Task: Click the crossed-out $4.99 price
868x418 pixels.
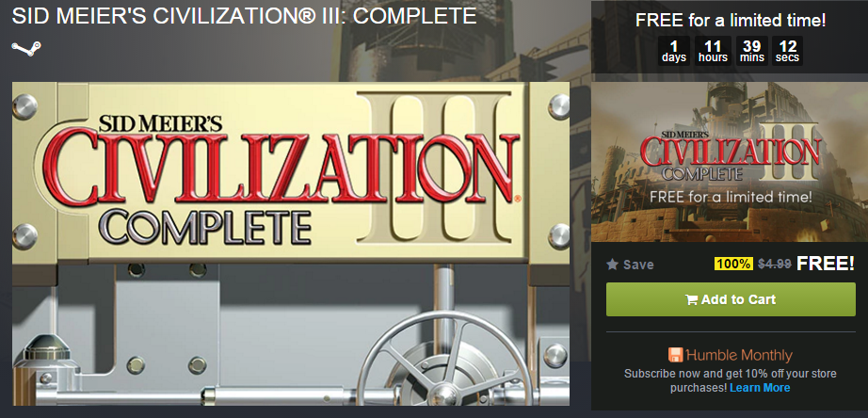Action: [x=775, y=265]
